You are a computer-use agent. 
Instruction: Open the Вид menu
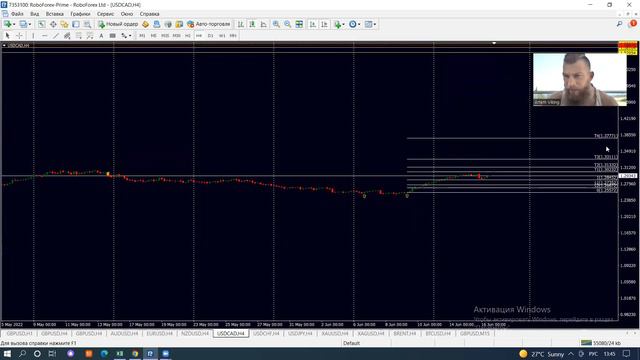35,14
